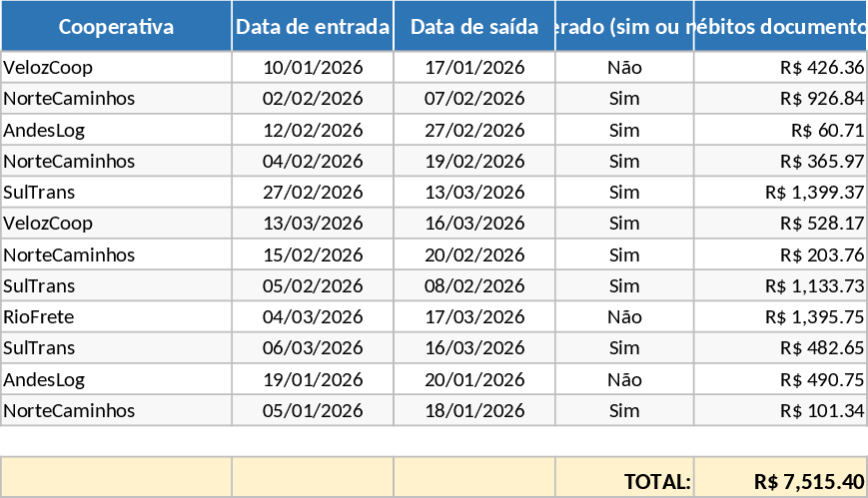Image resolution: width=868 pixels, height=498 pixels.
Task: Click the entry date 05/01/2026 cell
Action: tap(313, 411)
